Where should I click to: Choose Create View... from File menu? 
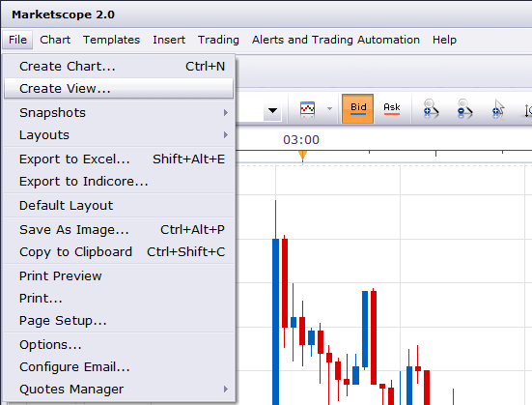tap(119, 89)
